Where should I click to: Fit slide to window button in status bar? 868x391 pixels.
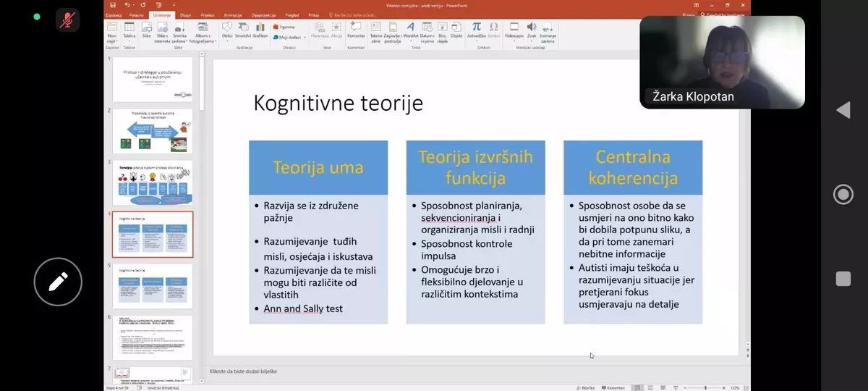click(746, 387)
